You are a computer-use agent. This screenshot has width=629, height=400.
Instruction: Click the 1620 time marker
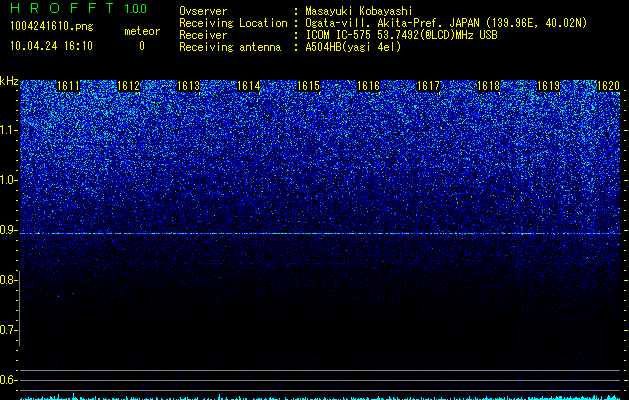[x=609, y=86]
